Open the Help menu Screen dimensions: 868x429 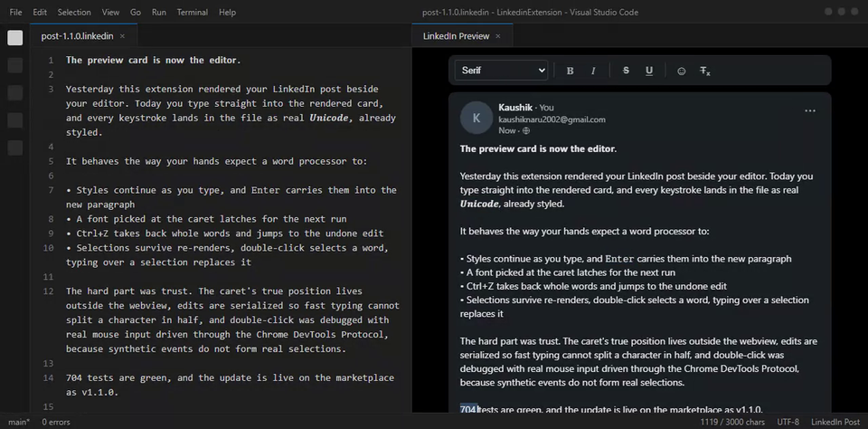(227, 12)
